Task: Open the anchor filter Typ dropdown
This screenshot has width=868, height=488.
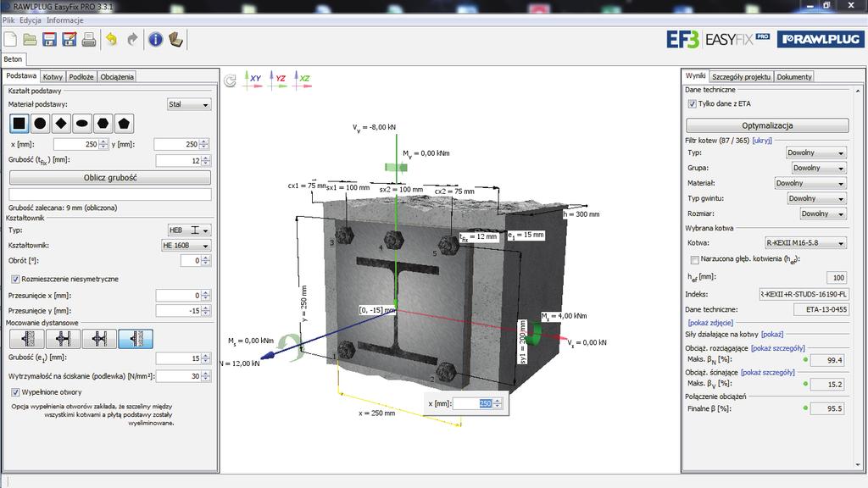Action: pos(816,152)
